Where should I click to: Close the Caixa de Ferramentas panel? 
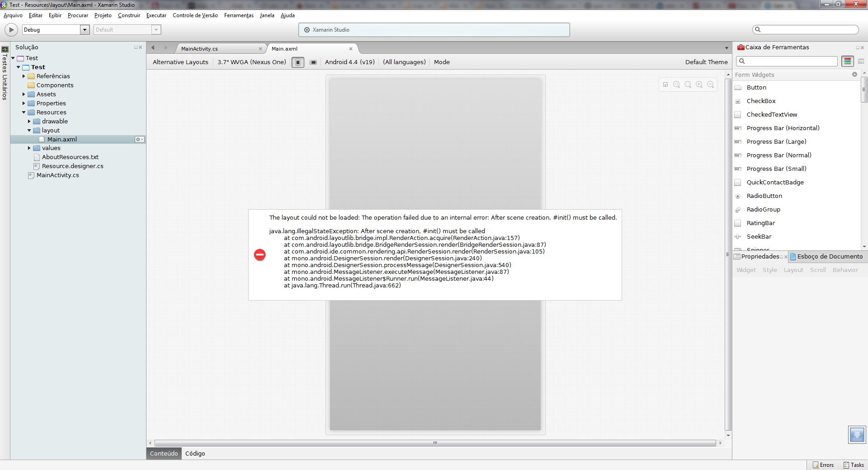[x=862, y=47]
